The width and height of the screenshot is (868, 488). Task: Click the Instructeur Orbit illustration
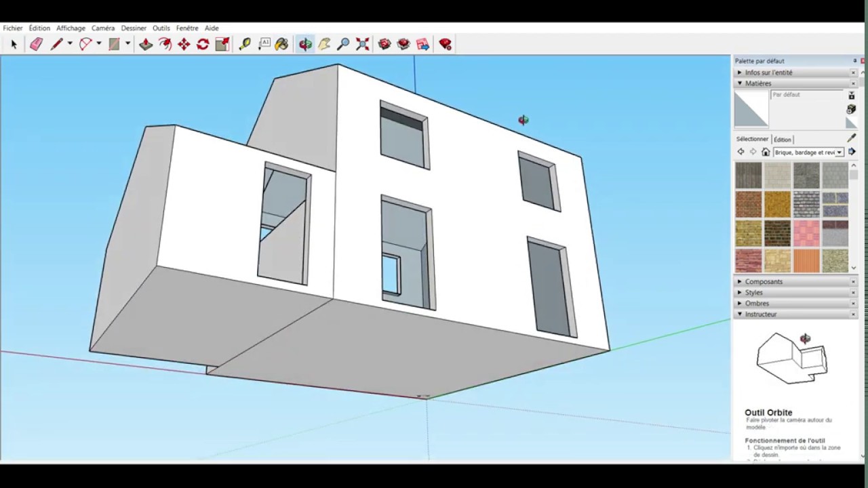click(792, 358)
